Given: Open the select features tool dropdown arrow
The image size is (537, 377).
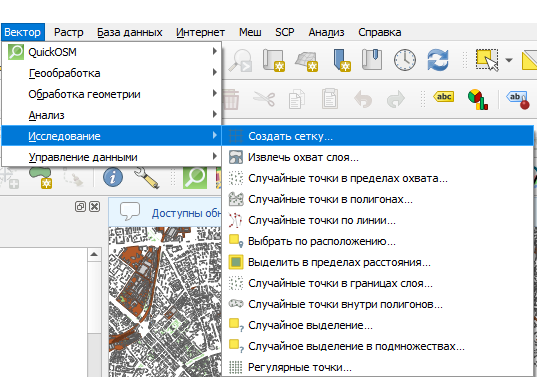Looking at the screenshot, I should click(x=509, y=60).
